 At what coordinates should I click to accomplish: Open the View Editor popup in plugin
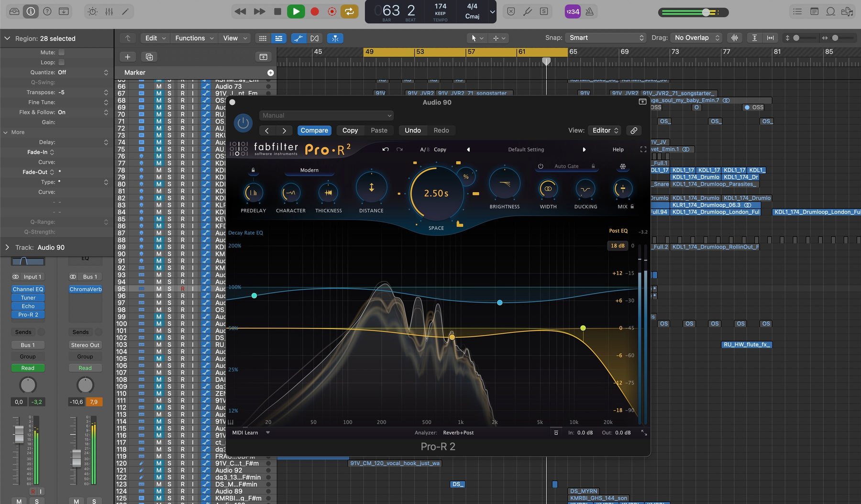point(605,131)
